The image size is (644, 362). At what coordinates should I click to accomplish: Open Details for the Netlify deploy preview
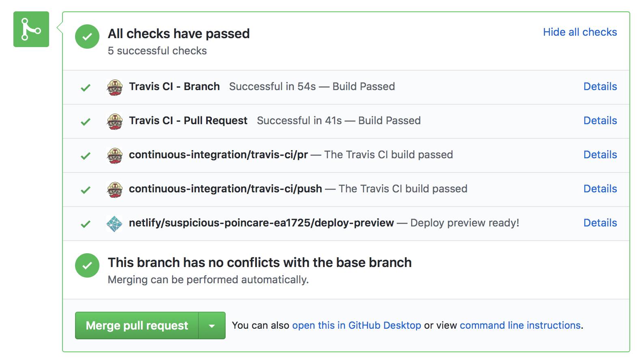(600, 223)
